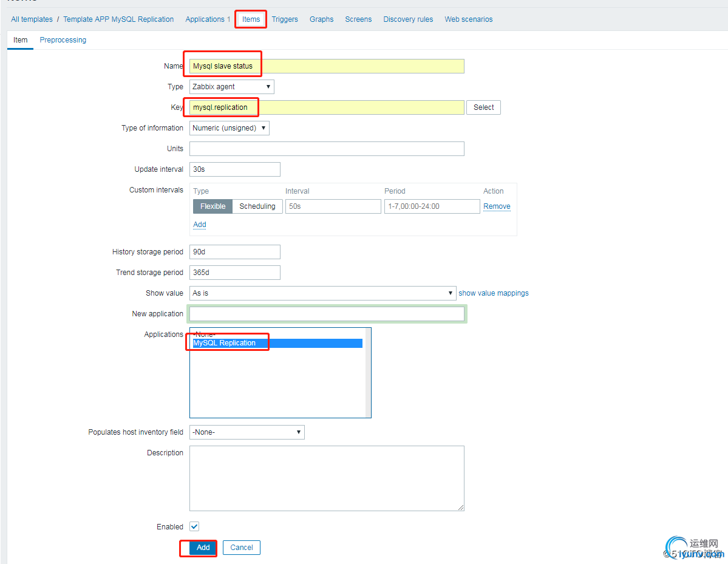Open Populates host inventory field dropdown

(x=247, y=432)
